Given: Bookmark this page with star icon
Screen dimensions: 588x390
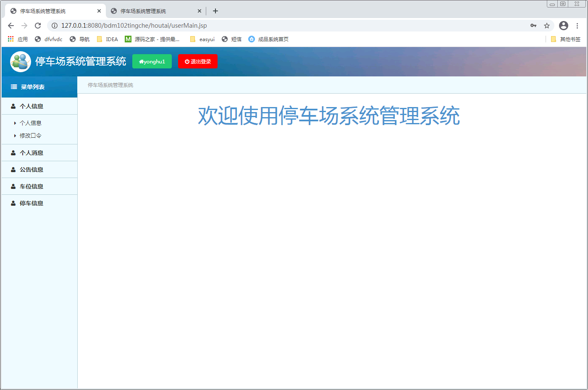Looking at the screenshot, I should click(547, 26).
